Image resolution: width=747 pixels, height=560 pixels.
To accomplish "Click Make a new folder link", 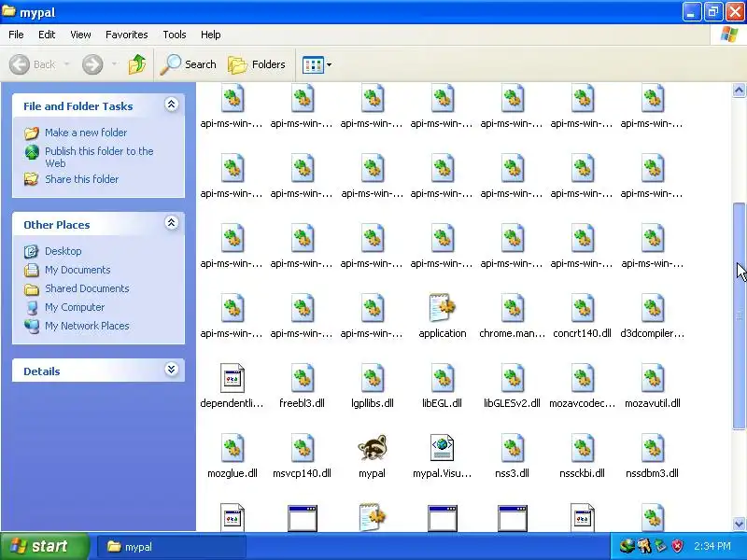I will pos(86,133).
